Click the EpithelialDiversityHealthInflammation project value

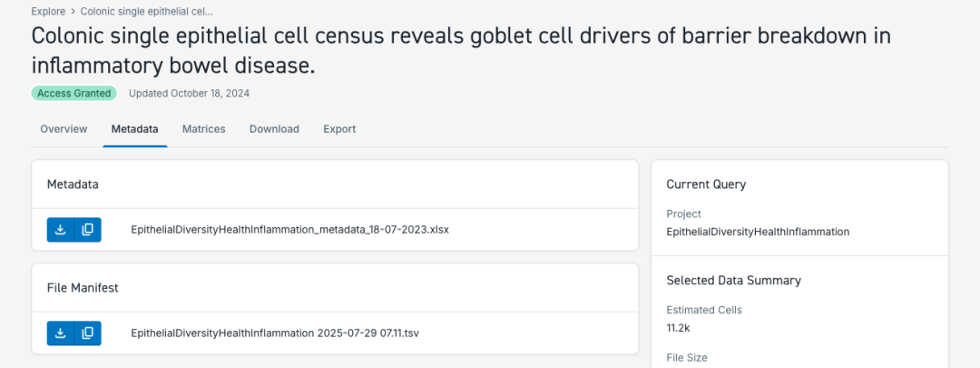(758, 232)
